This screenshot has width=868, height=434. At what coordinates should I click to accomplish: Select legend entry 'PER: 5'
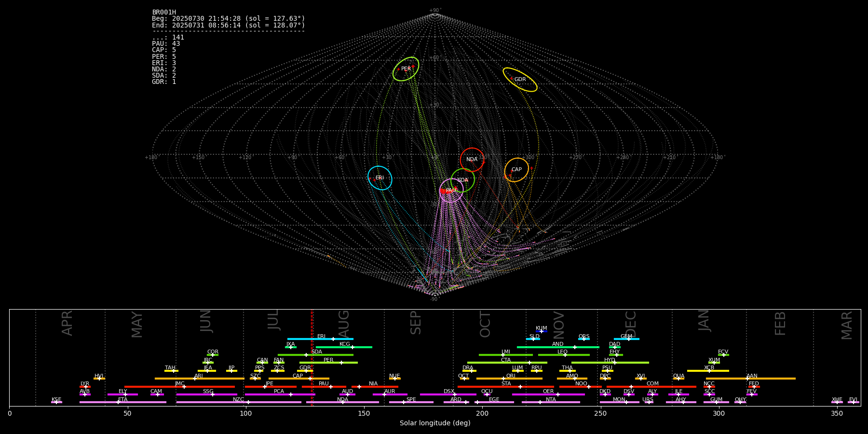[x=164, y=56]
